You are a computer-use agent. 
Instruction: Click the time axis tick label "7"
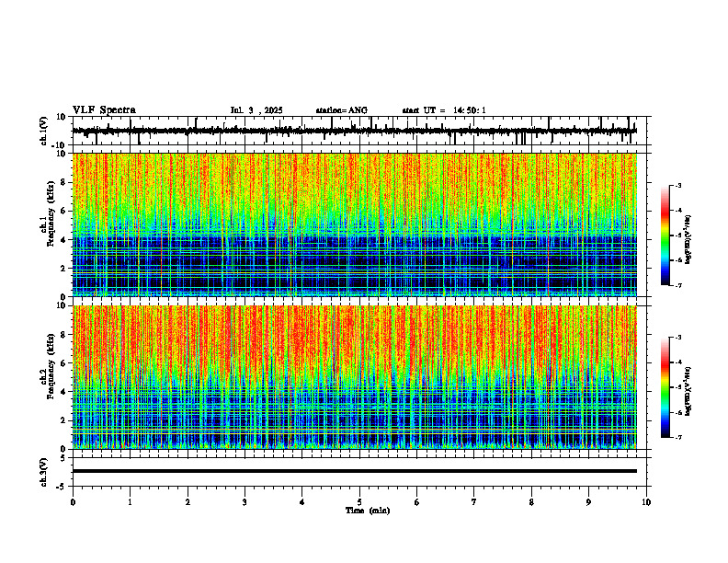click(x=474, y=502)
